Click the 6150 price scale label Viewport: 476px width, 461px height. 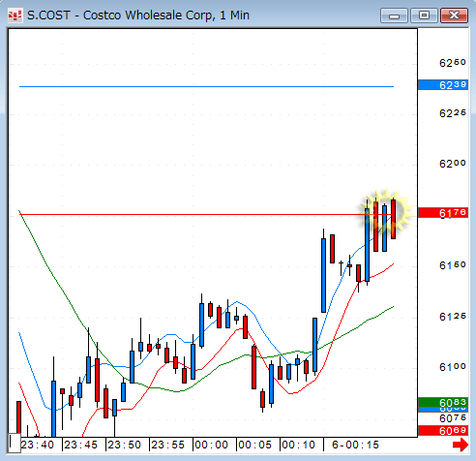point(453,265)
